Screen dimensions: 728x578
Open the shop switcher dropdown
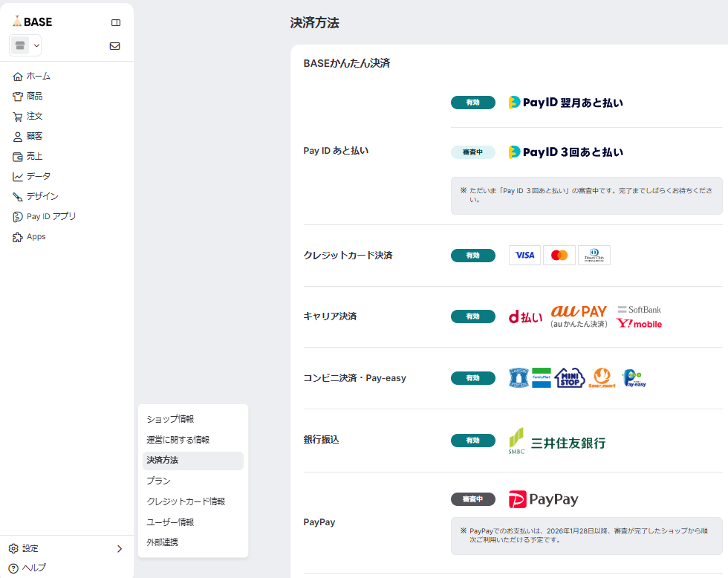(x=25, y=46)
